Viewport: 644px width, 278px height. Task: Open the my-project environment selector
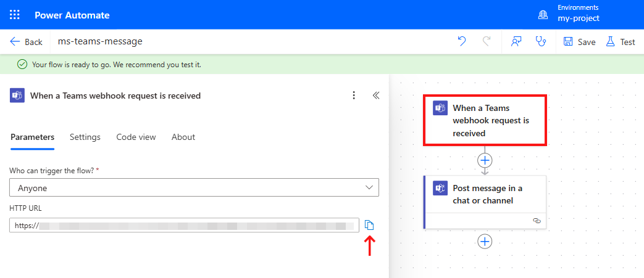(x=579, y=13)
